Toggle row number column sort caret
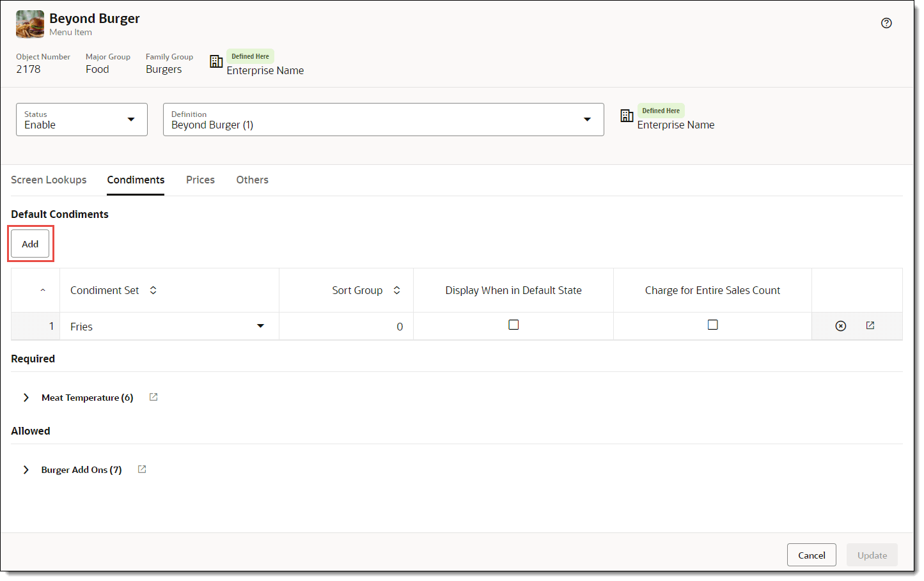The width and height of the screenshot is (924, 581). point(43,290)
